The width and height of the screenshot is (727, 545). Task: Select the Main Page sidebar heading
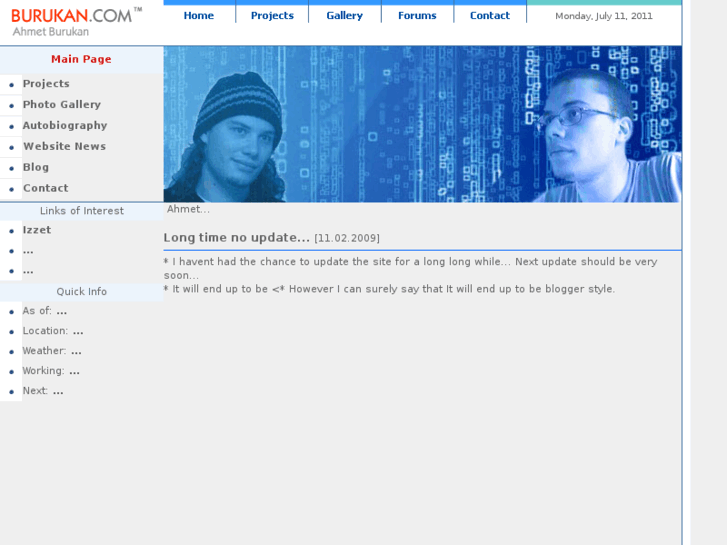(x=81, y=59)
